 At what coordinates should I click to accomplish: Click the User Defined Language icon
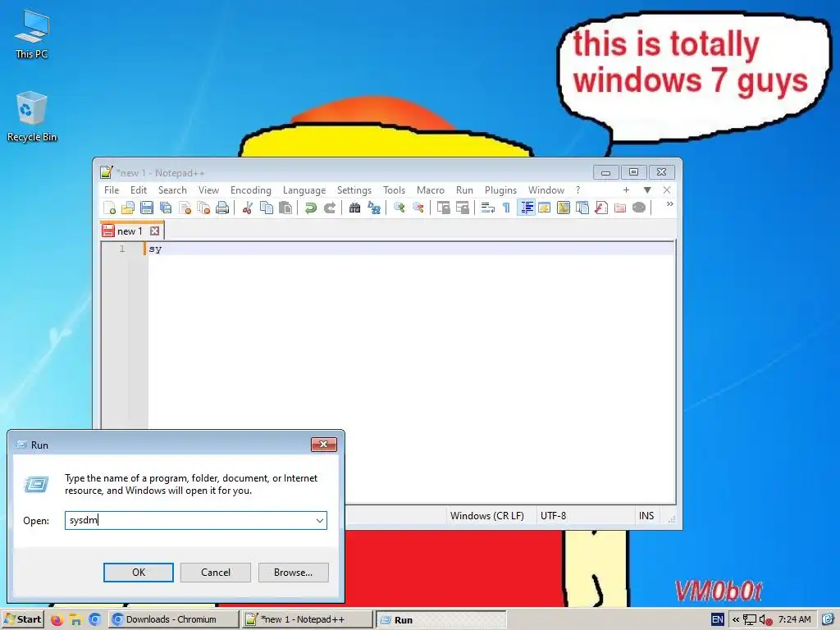point(545,208)
